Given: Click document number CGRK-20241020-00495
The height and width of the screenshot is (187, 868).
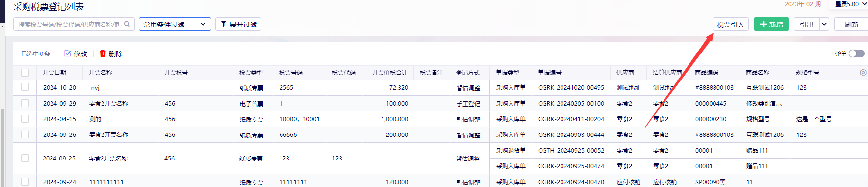Looking at the screenshot, I should 571,87.
